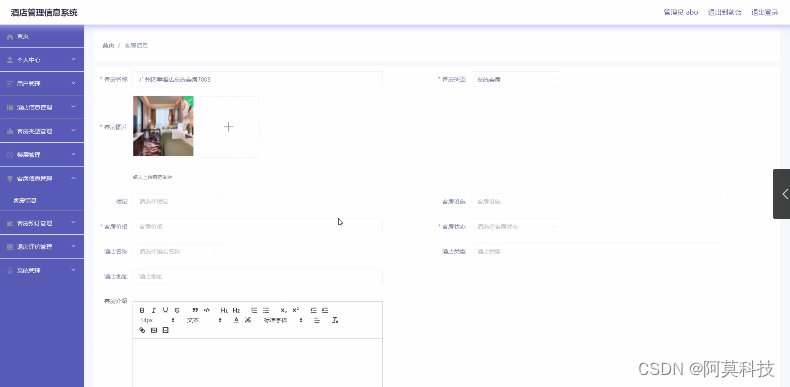Click the 酒店管理信息系统 title
Screen dimensions: 790x387
(44, 13)
